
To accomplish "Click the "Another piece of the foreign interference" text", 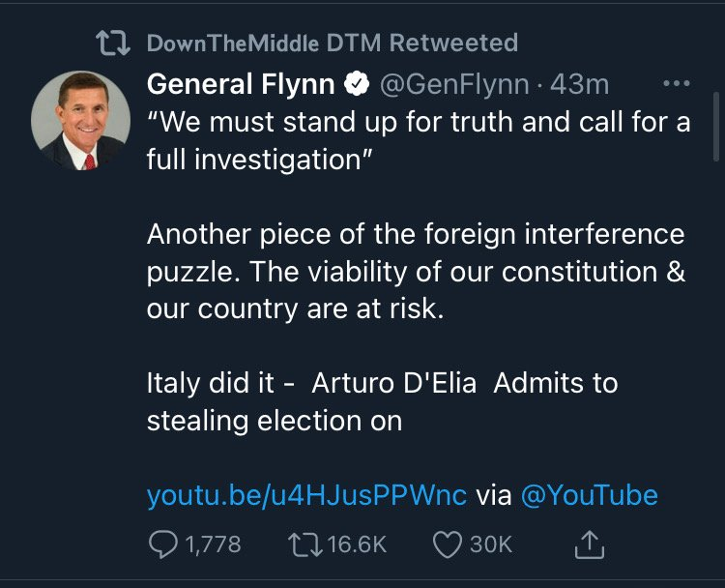I will coord(416,234).
